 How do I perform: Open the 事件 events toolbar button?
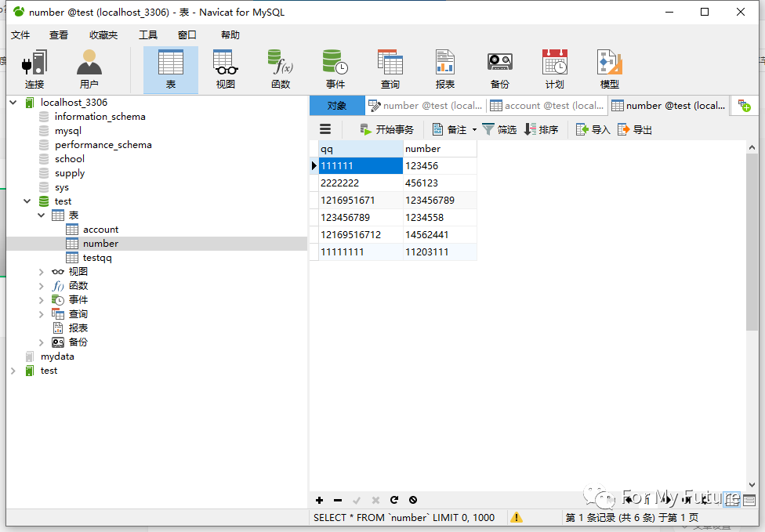click(x=335, y=69)
